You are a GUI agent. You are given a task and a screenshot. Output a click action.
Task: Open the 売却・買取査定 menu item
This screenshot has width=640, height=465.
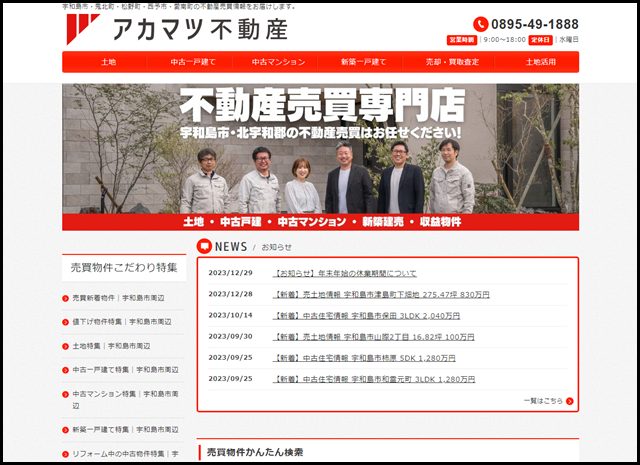[x=452, y=62]
